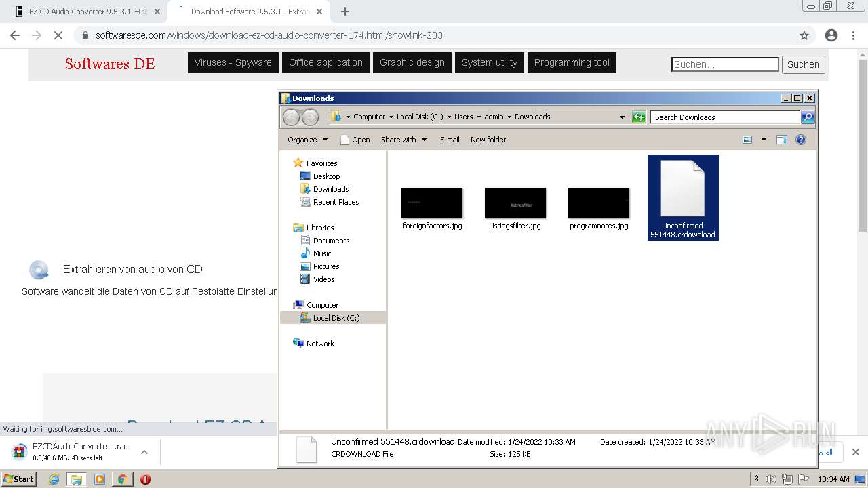The height and width of the screenshot is (488, 868).
Task: Open the Office application category
Action: [325, 62]
